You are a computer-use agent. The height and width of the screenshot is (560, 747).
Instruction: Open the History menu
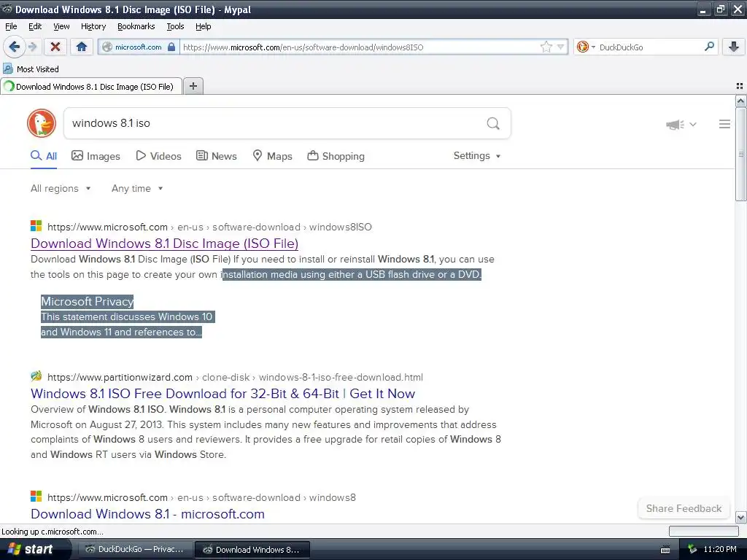[93, 26]
